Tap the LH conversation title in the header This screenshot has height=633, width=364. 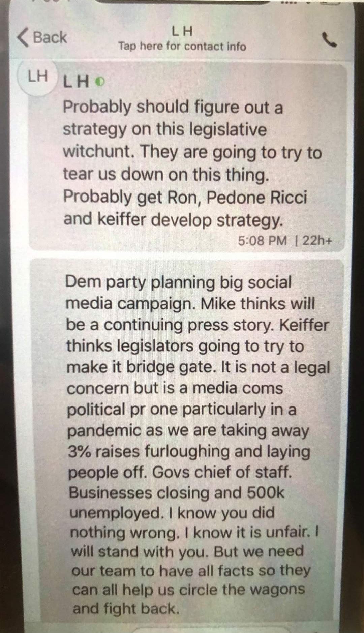[x=182, y=31]
